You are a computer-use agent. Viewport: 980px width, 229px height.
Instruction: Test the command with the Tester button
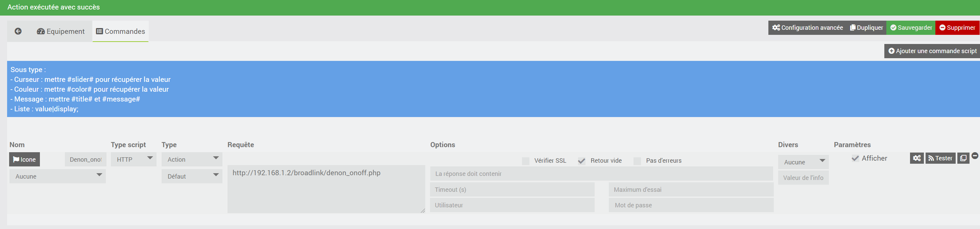click(x=940, y=158)
